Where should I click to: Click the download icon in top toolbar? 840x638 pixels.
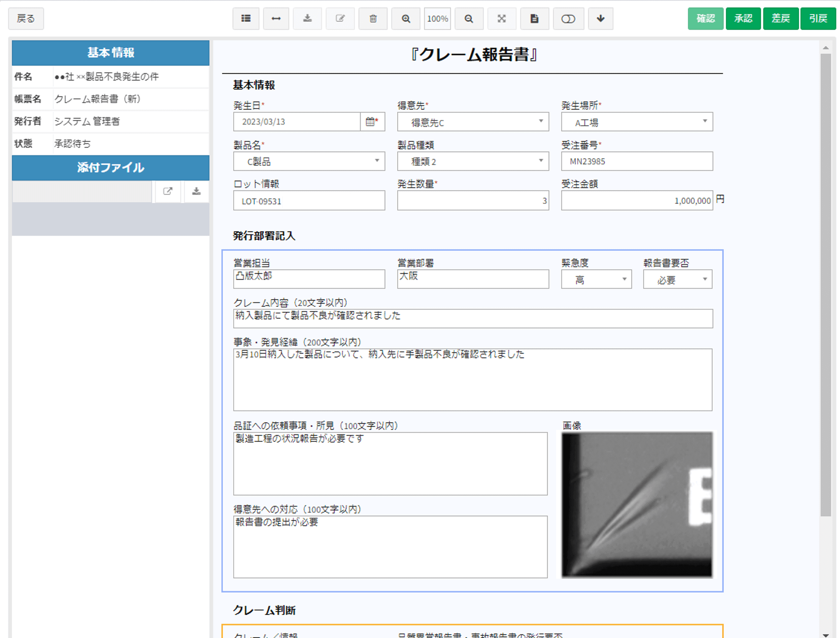308,19
